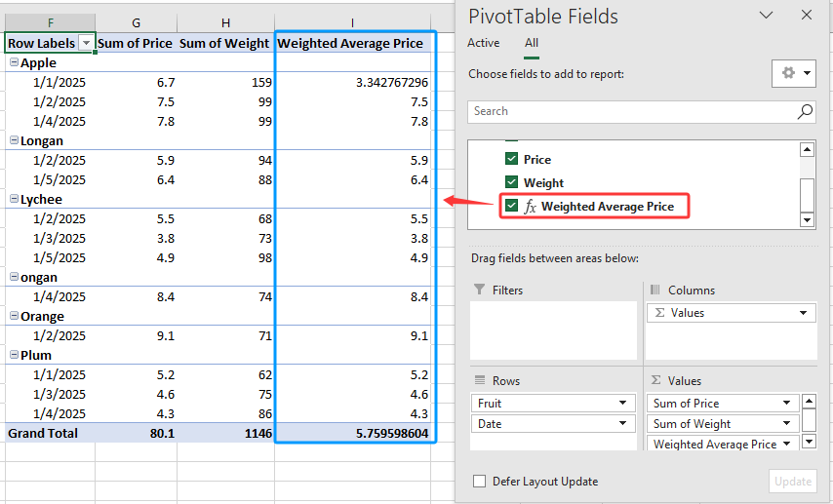Open the Row Labels filter dropdown

(86, 43)
